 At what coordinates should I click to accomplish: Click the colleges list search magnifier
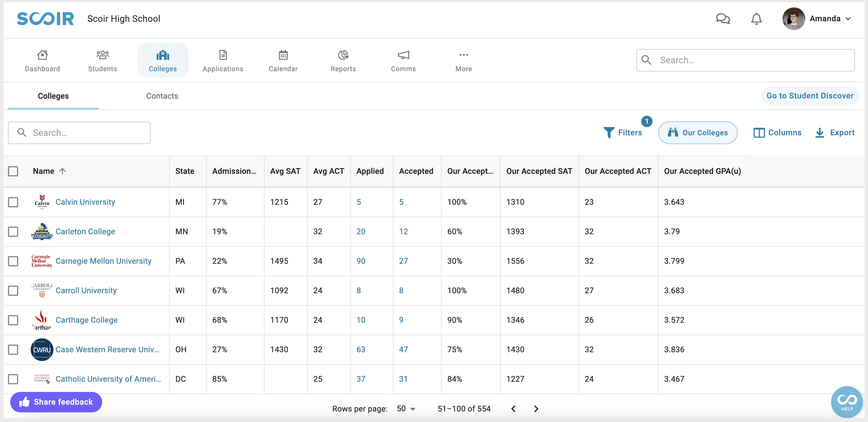tap(22, 132)
